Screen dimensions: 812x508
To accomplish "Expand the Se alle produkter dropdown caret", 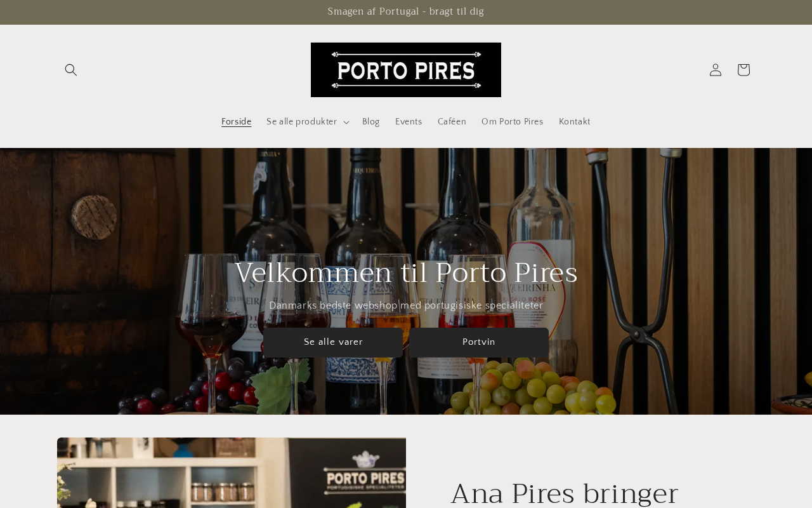I will (x=346, y=122).
